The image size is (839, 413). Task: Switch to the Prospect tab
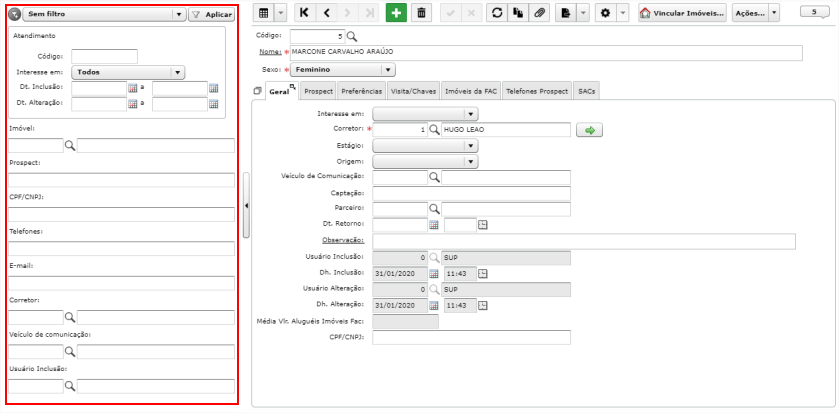[318, 91]
